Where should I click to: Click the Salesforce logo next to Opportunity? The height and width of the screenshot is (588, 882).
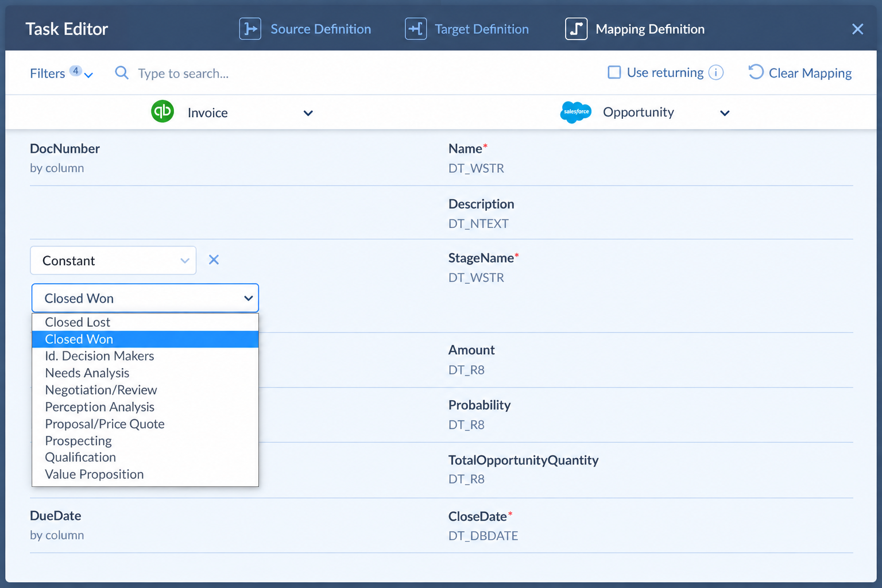(576, 112)
